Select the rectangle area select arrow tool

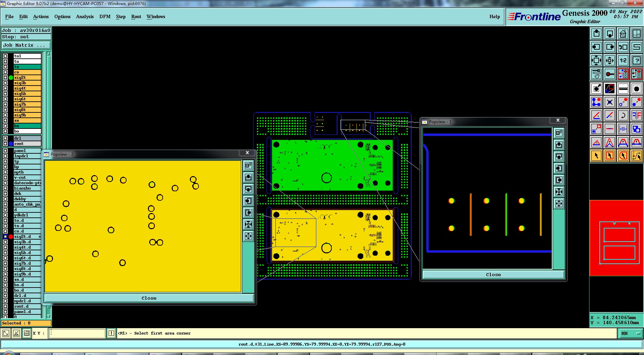[x=610, y=156]
